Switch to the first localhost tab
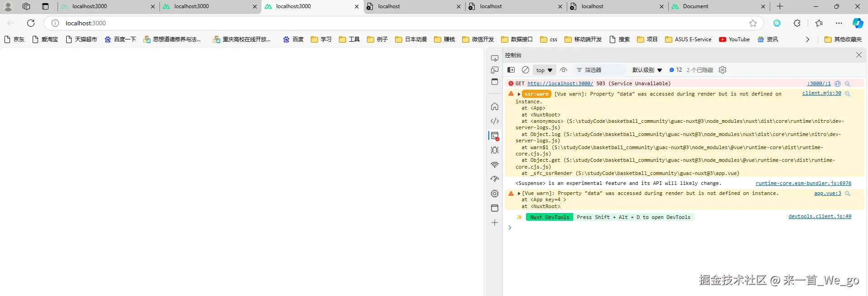Image resolution: width=868 pixels, height=296 pixels. (x=414, y=7)
